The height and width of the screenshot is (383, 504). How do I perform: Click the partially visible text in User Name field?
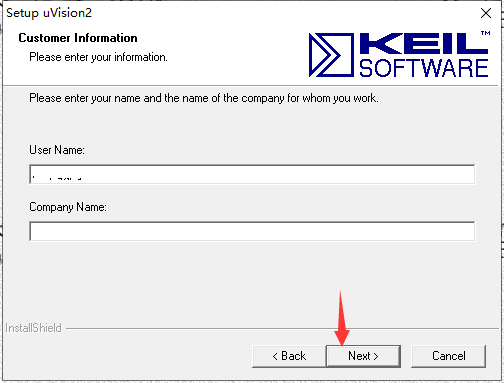point(57,178)
